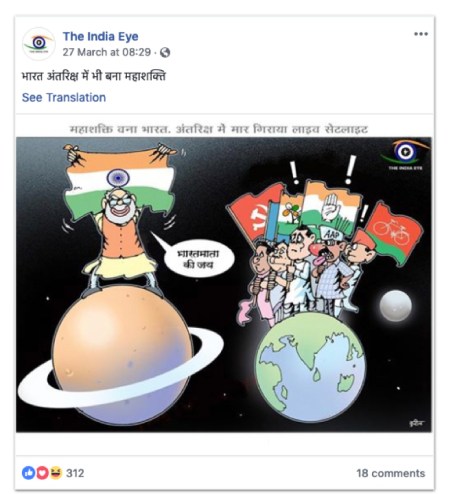The height and width of the screenshot is (494, 455).
Task: Click See Translation link
Action: [x=64, y=98]
